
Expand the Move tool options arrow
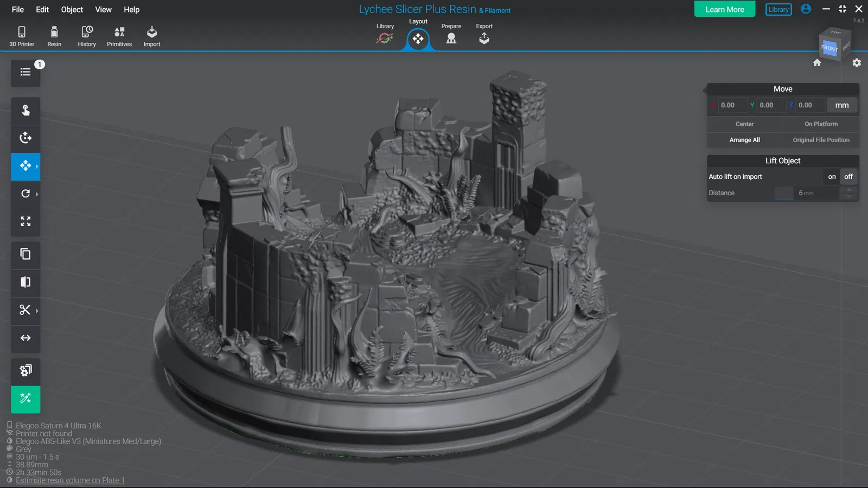(x=37, y=166)
